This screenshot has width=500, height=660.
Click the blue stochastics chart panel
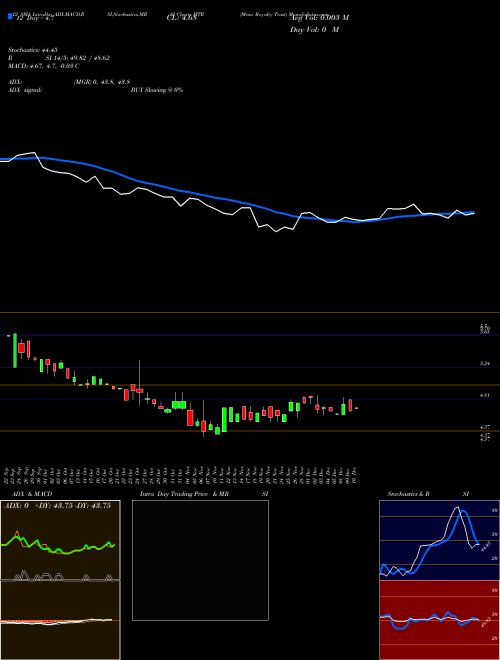(439, 540)
